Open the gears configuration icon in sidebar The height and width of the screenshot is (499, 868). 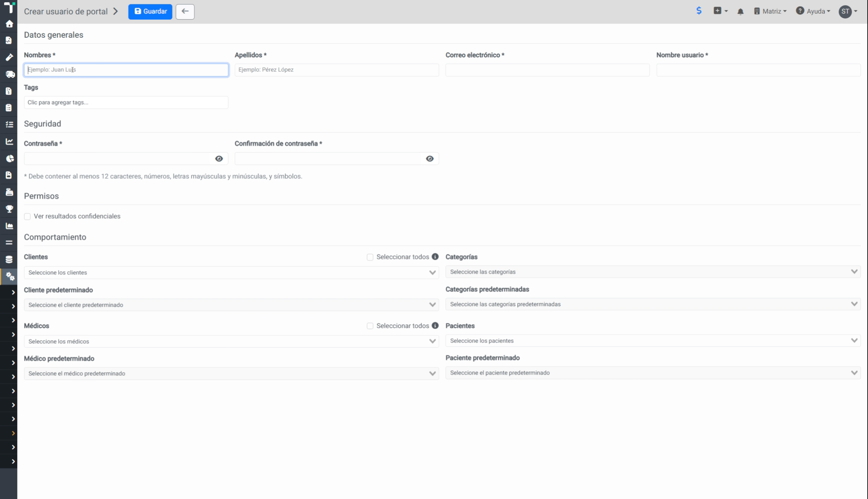pyautogui.click(x=10, y=276)
